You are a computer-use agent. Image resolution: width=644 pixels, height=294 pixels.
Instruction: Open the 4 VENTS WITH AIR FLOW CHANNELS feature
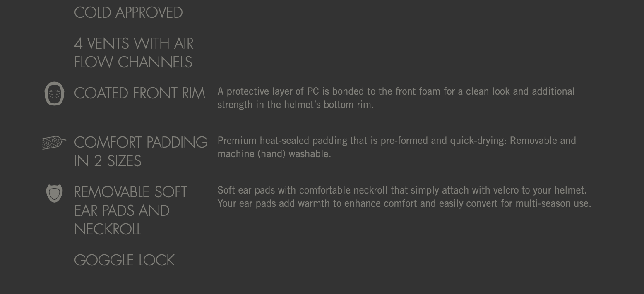point(134,53)
